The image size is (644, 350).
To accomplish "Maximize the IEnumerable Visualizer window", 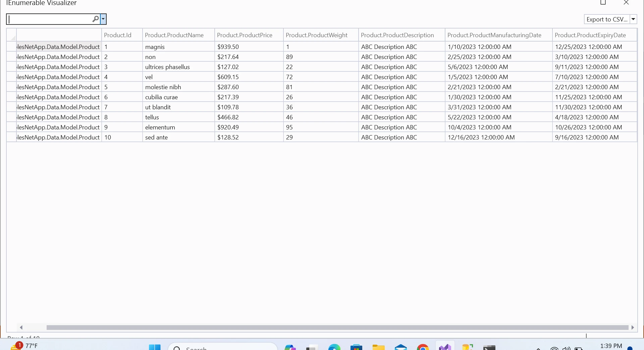I will [603, 3].
